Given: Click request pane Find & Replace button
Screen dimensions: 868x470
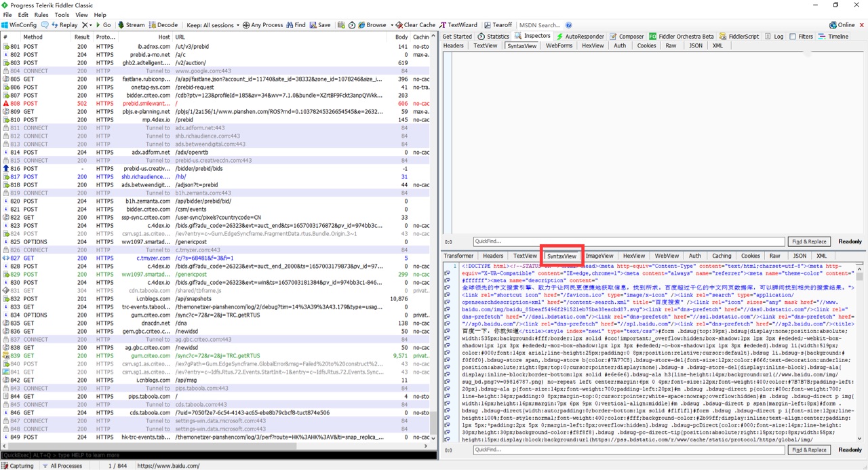Looking at the screenshot, I should pyautogui.click(x=810, y=241).
